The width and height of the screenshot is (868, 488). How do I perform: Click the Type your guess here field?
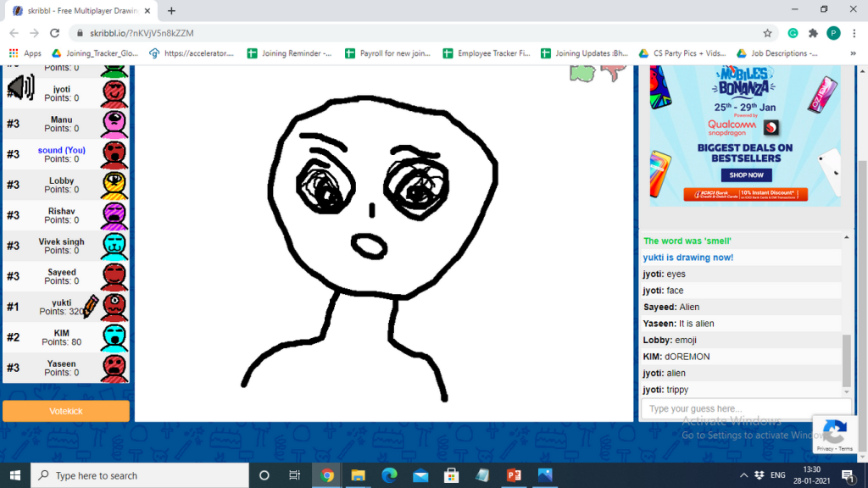(x=737, y=408)
